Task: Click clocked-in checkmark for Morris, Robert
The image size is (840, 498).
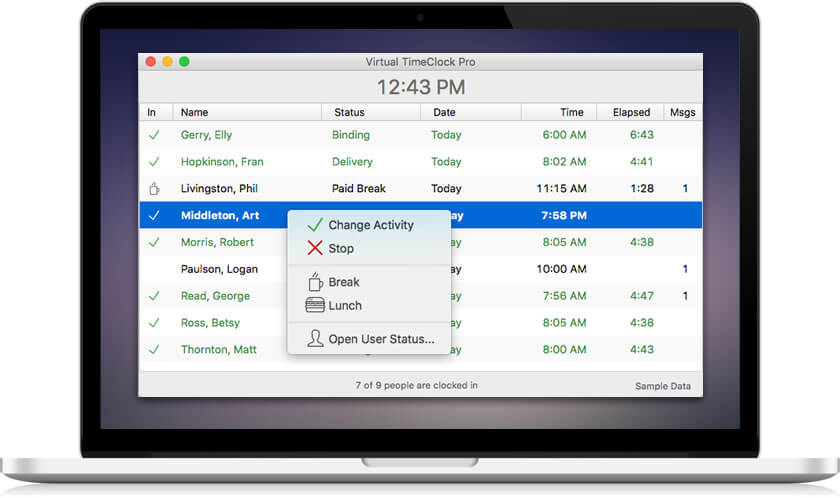Action: tap(154, 242)
